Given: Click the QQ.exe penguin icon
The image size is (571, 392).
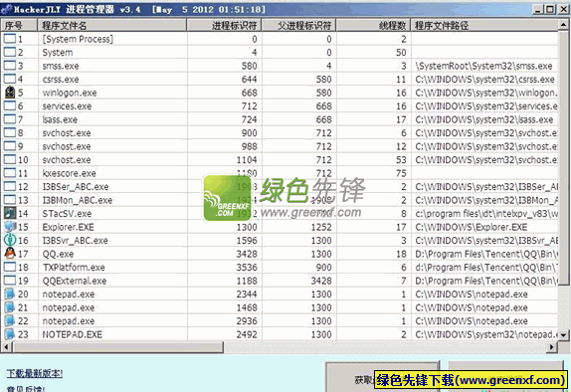Looking at the screenshot, I should tap(10, 254).
